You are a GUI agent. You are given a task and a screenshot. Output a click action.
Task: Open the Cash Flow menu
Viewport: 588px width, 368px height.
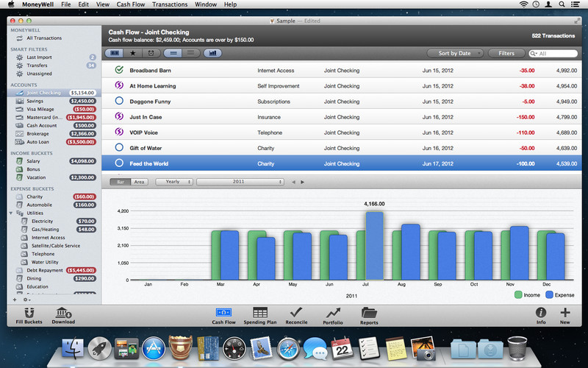[131, 4]
